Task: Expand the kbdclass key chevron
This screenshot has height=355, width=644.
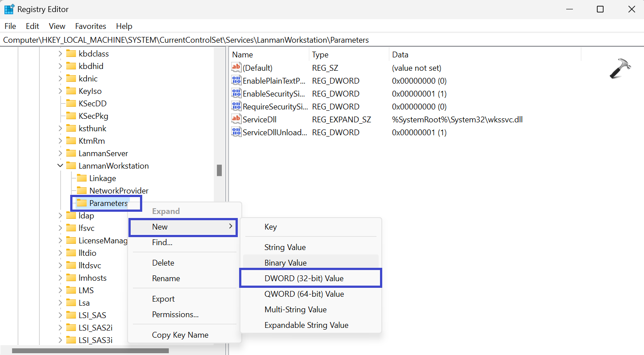Action: 60,53
